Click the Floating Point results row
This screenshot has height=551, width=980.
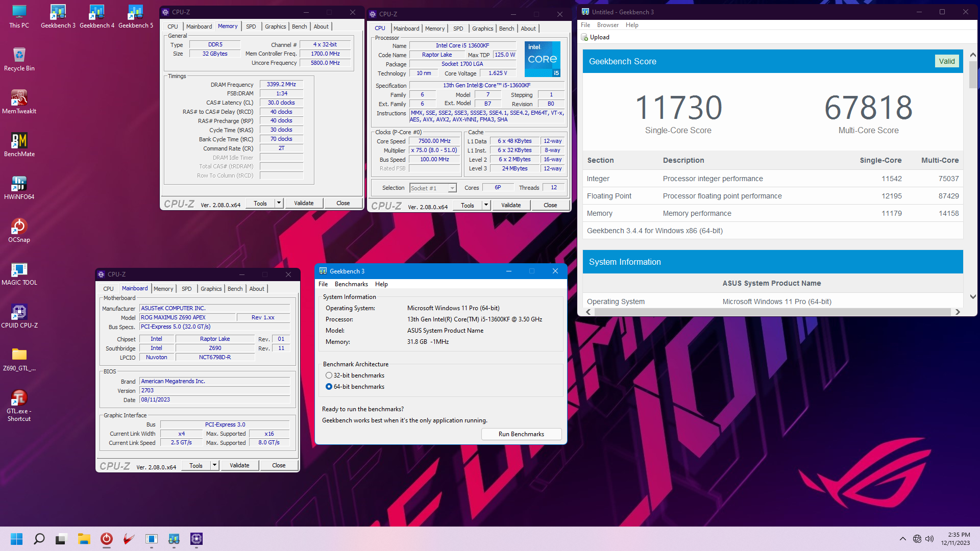[773, 196]
